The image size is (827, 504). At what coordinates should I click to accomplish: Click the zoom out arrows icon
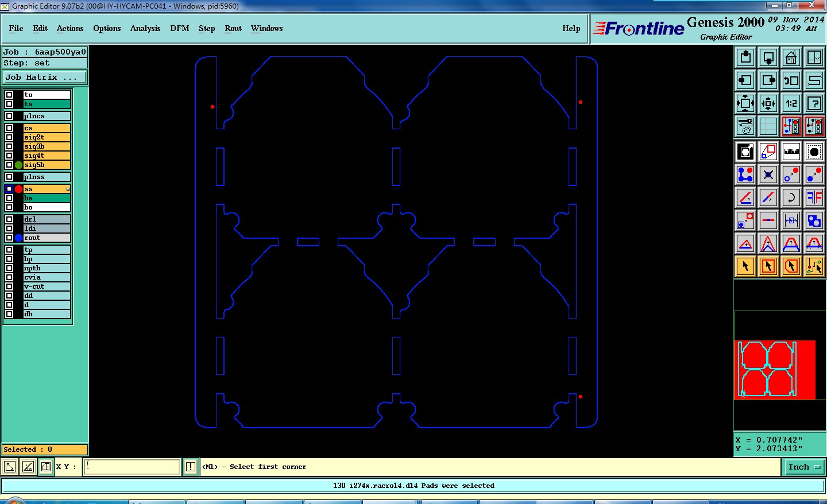point(768,103)
